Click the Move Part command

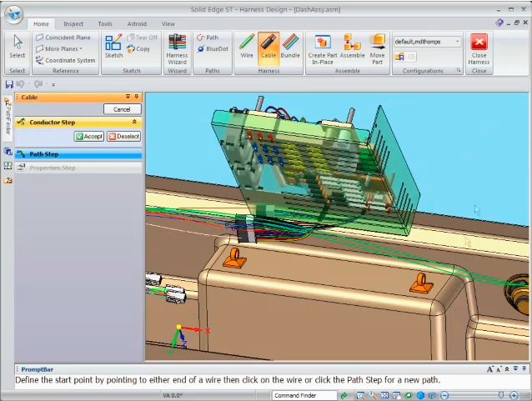(x=377, y=49)
